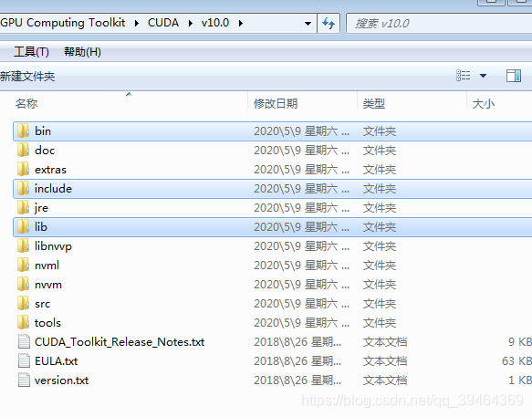This screenshot has height=417, width=532.
Task: Expand arrow after GPU Computing Toolkit
Action: pos(137,23)
